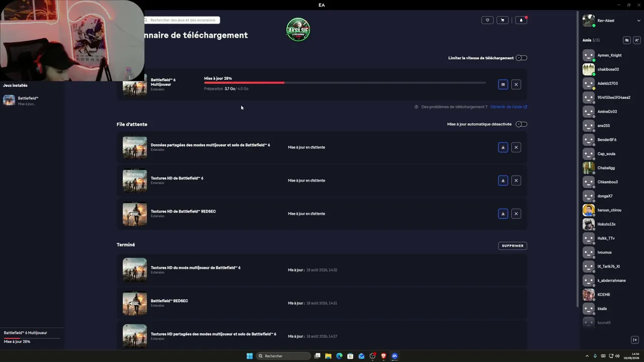Click haroun_chirou's avatar
Viewport: 644px width, 362px height.
click(588, 210)
